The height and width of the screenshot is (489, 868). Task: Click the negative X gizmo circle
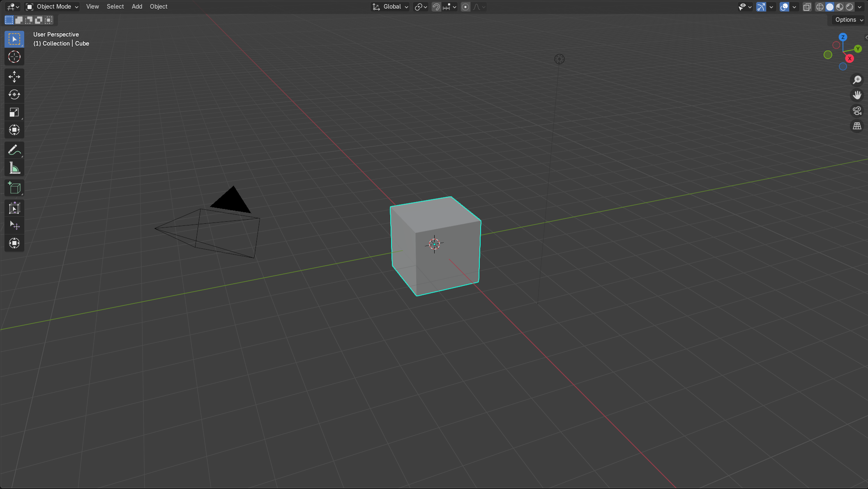pyautogui.click(x=836, y=45)
